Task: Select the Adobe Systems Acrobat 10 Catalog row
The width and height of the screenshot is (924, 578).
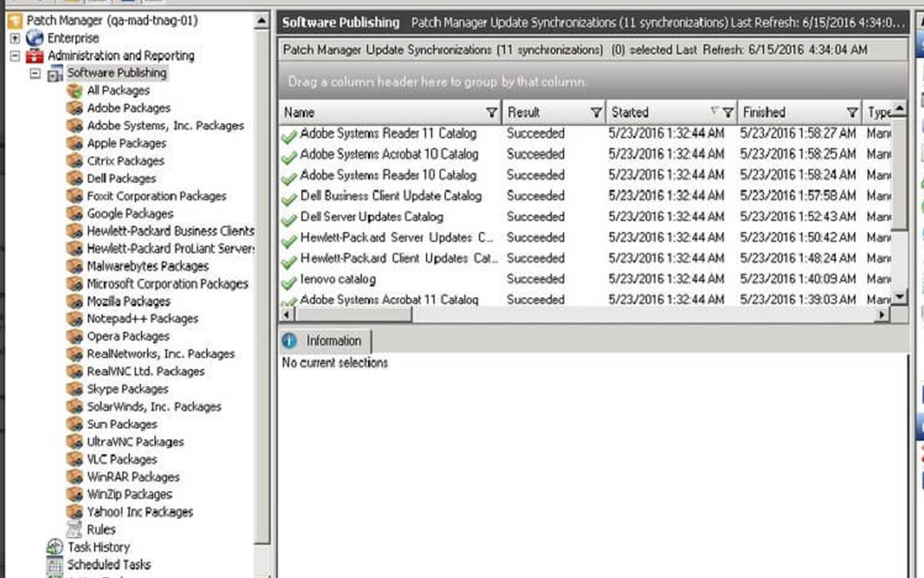Action: (x=584, y=154)
